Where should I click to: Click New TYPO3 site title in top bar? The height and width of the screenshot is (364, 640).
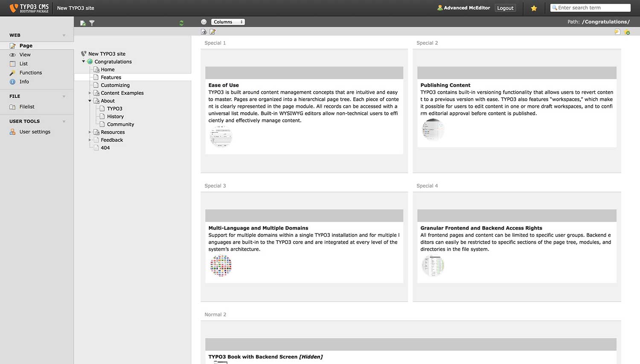click(x=76, y=8)
